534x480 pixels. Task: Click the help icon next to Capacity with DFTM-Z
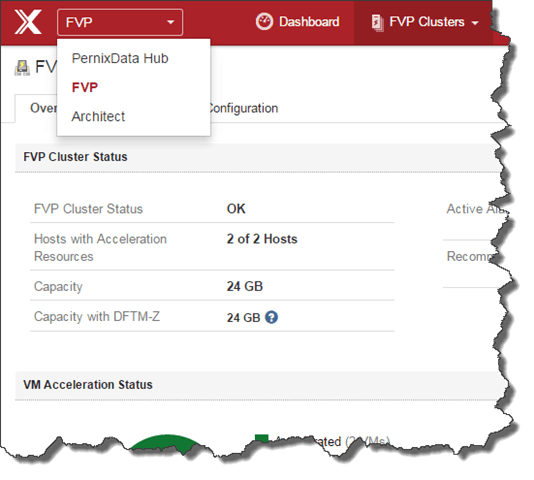point(271,317)
